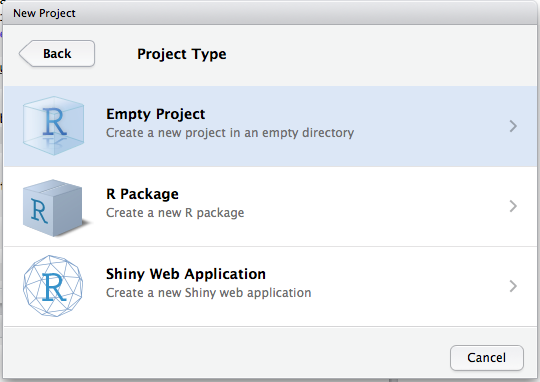
Task: Choose the R Package title text
Action: click(x=142, y=194)
